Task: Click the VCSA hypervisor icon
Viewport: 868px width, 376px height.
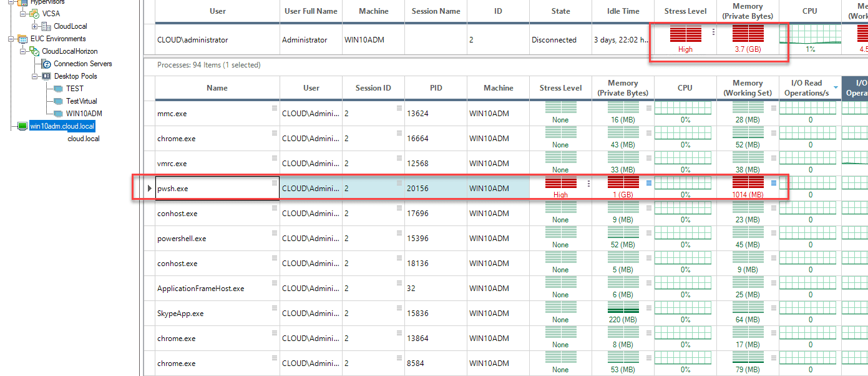Action: [x=34, y=14]
